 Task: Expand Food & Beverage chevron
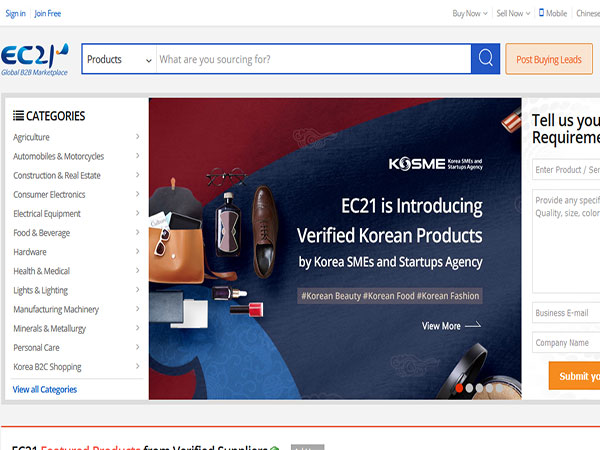click(x=137, y=232)
